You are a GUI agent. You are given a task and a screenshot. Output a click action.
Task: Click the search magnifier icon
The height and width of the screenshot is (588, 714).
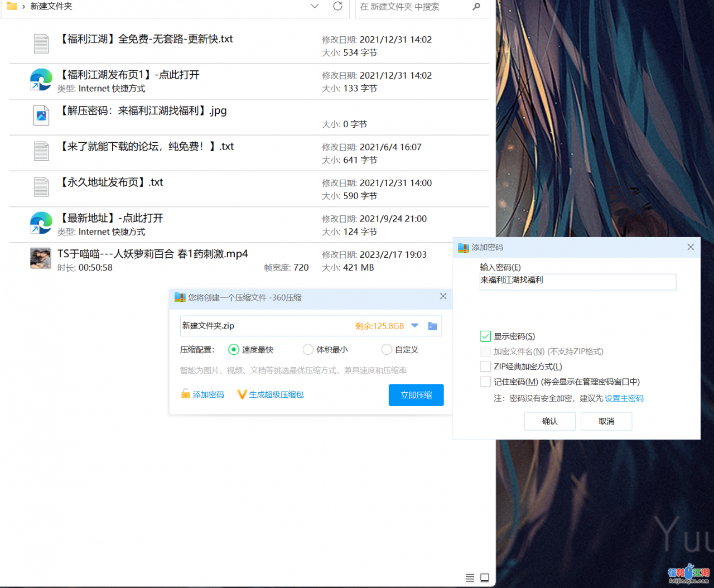[x=476, y=7]
